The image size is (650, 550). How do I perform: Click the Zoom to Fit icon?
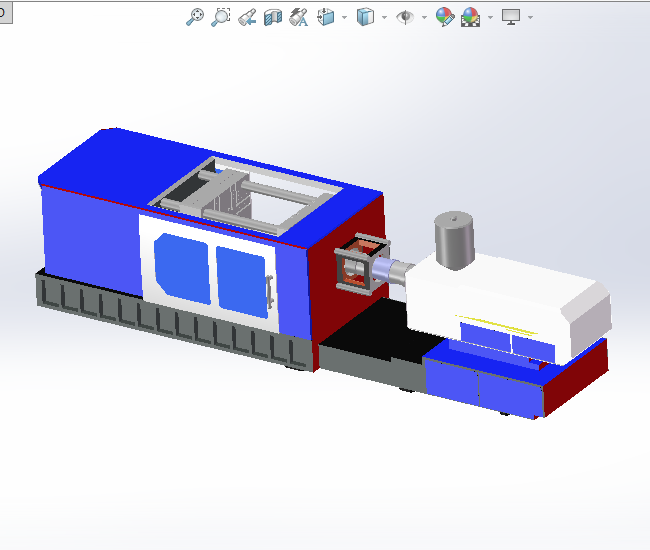pyautogui.click(x=194, y=17)
